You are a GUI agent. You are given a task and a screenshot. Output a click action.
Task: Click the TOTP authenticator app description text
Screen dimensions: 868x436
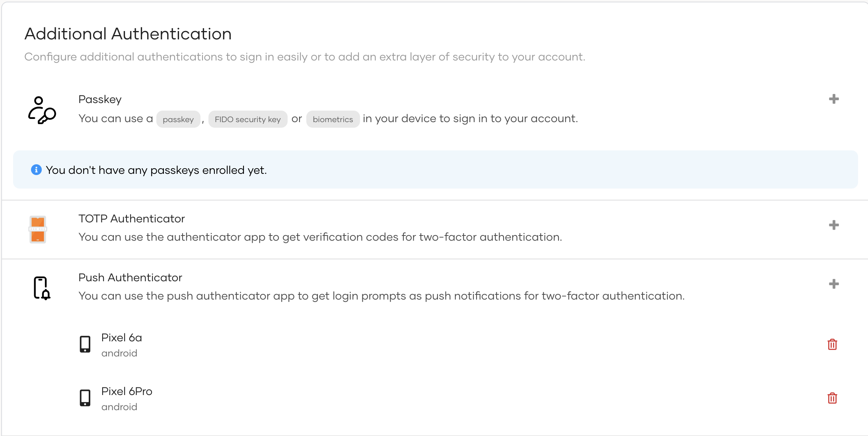(320, 237)
